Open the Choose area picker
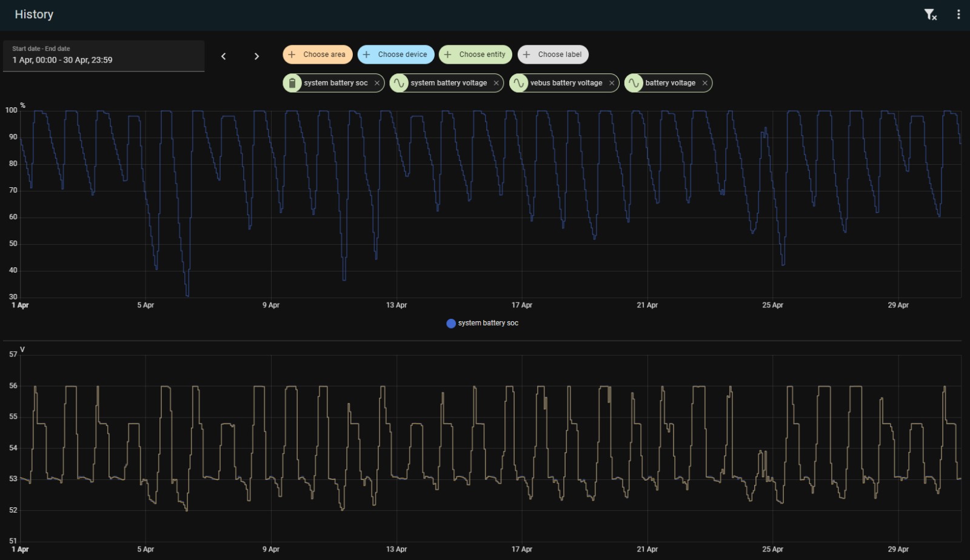 318,55
